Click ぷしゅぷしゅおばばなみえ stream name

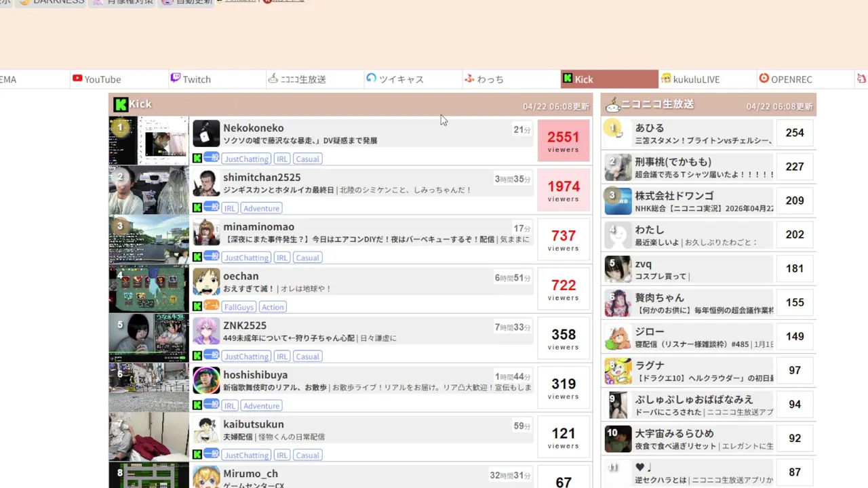(694, 399)
